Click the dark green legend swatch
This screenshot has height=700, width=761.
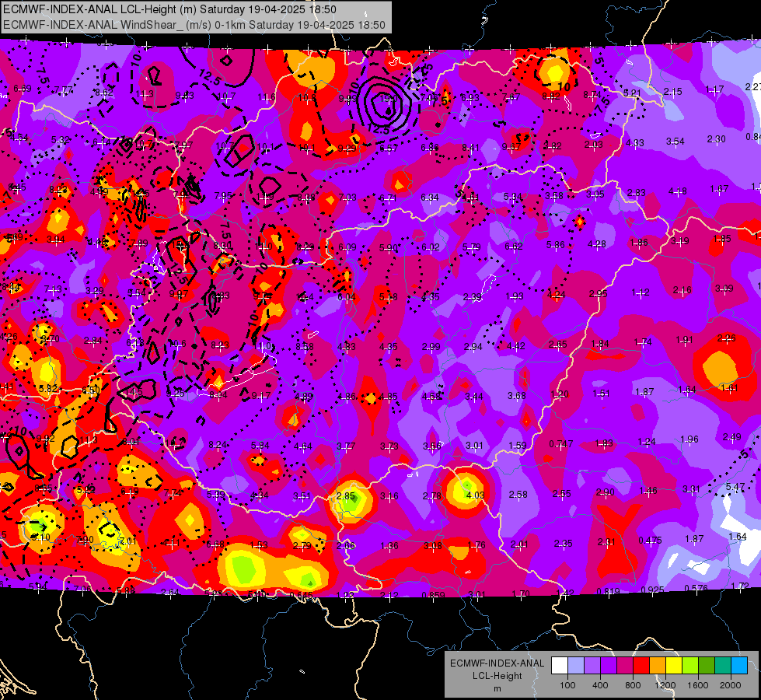pyautogui.click(x=706, y=665)
